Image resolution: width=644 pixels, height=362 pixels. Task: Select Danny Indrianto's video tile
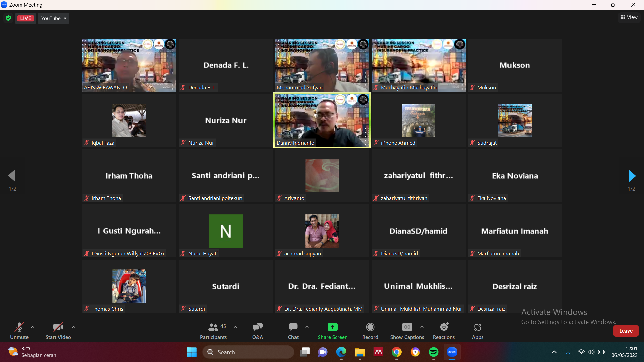click(322, 120)
